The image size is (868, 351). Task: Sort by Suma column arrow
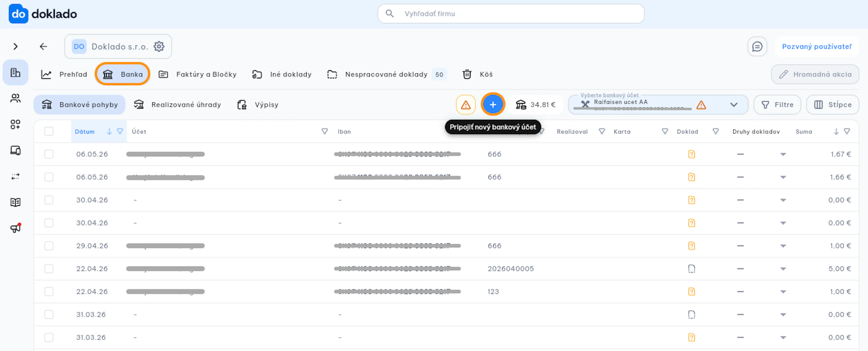[836, 131]
